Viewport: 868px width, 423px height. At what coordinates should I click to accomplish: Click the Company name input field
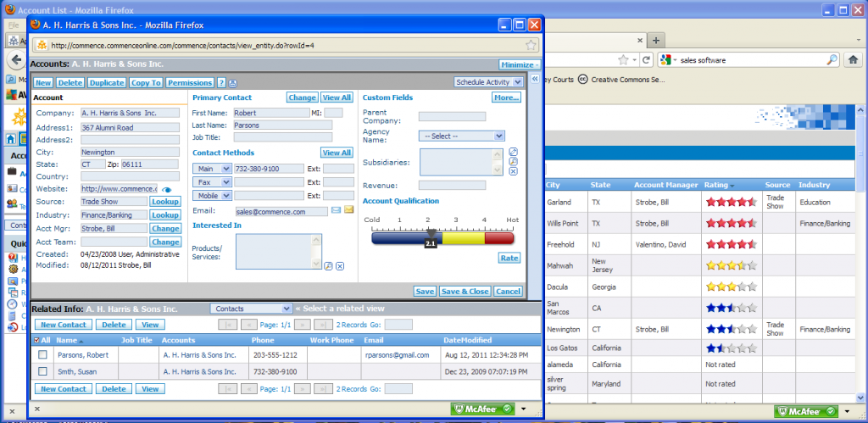[x=130, y=113]
